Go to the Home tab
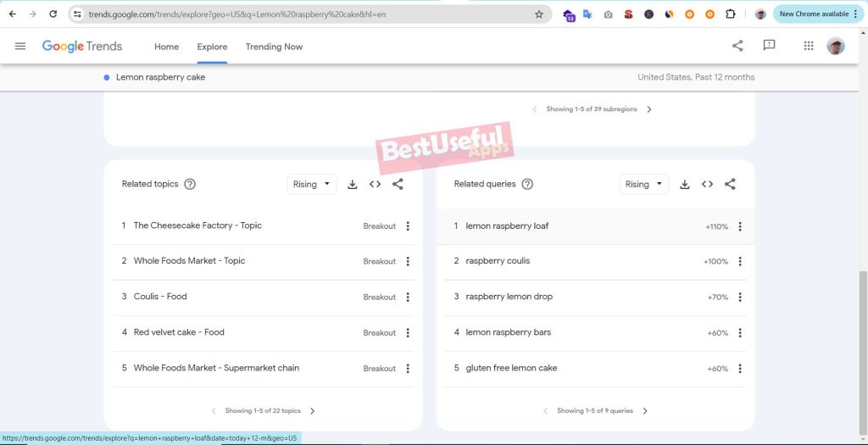This screenshot has height=445, width=868. pyautogui.click(x=167, y=47)
